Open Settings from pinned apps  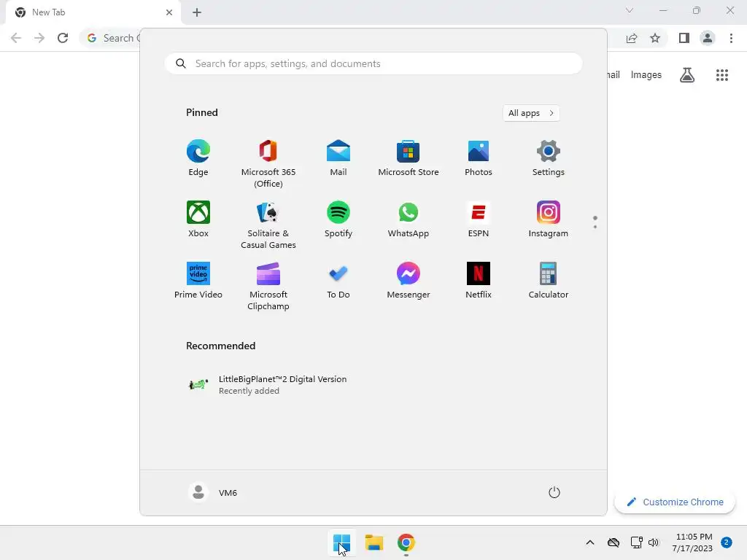click(549, 158)
